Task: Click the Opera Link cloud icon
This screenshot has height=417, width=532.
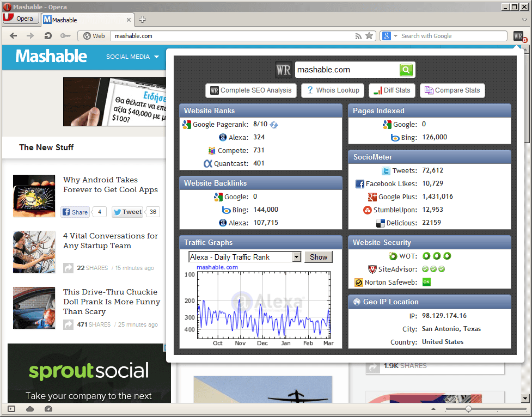Action: (30, 409)
